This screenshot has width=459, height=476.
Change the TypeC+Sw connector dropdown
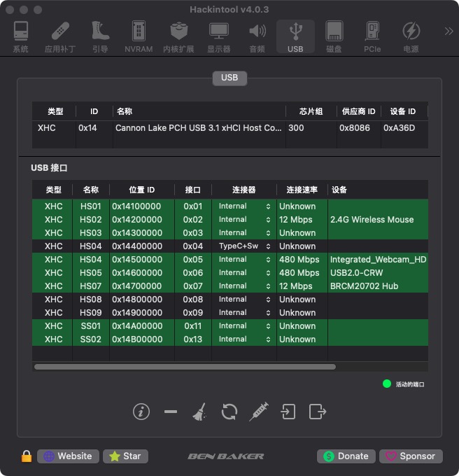point(244,246)
